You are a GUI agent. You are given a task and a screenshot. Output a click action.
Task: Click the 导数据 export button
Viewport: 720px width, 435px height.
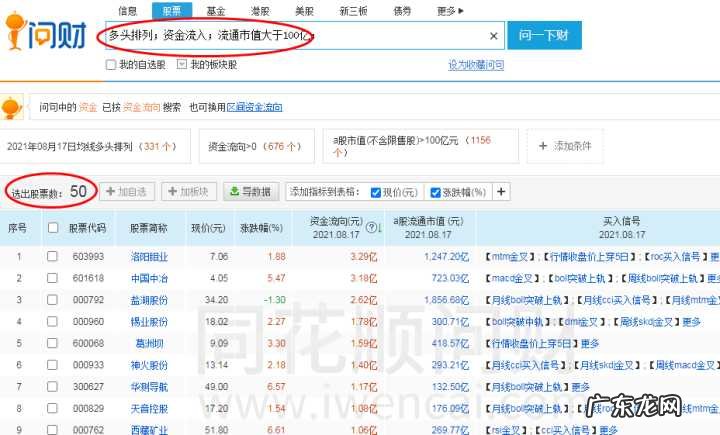tap(251, 192)
